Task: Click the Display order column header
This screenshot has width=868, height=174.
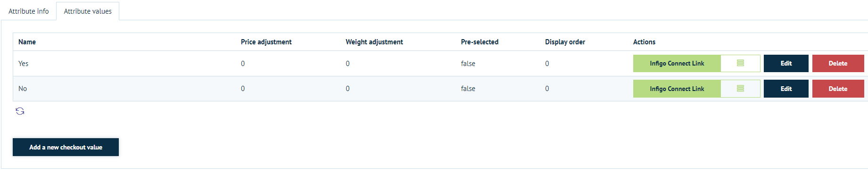Action: click(x=565, y=42)
